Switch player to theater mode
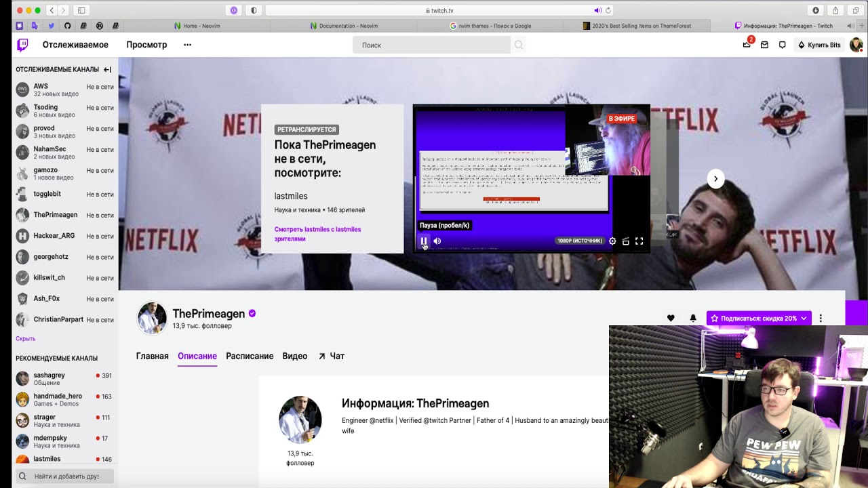The height and width of the screenshot is (488, 868). (626, 241)
